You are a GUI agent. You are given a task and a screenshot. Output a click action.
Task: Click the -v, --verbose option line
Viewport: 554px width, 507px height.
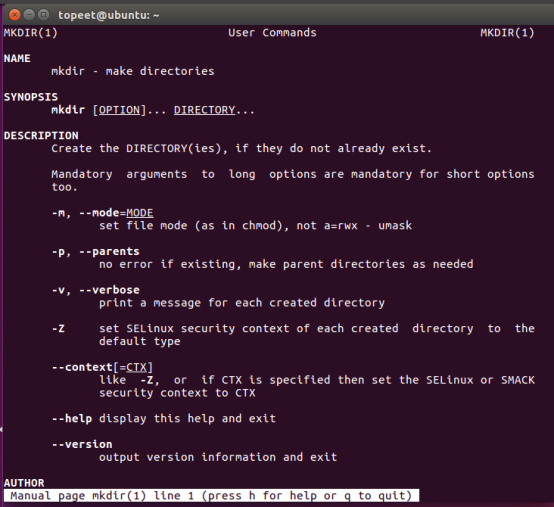click(x=95, y=290)
